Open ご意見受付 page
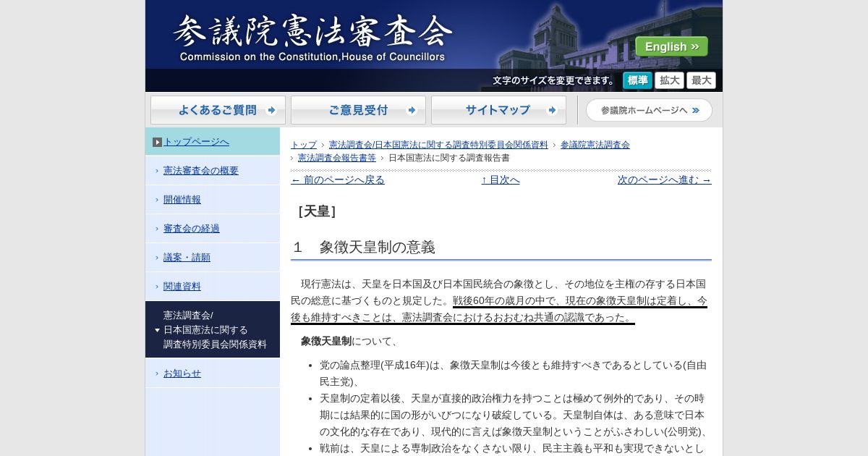This screenshot has width=868, height=456. tap(358, 110)
